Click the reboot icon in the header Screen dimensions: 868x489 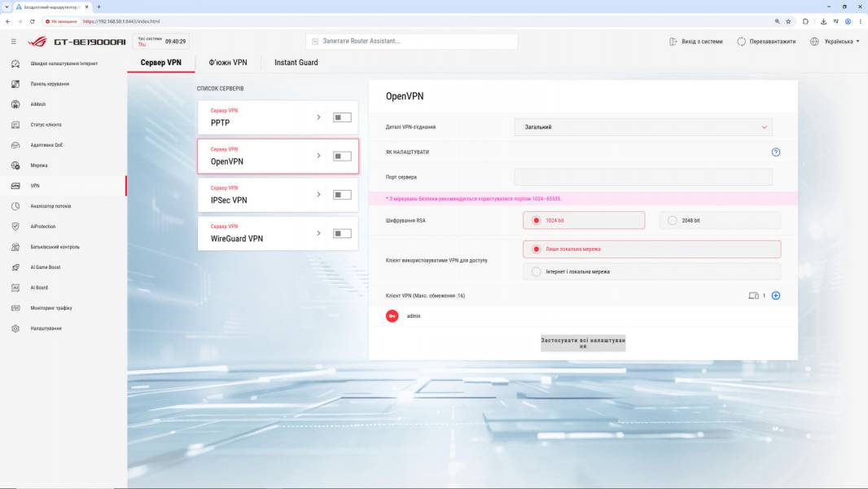[x=741, y=42]
